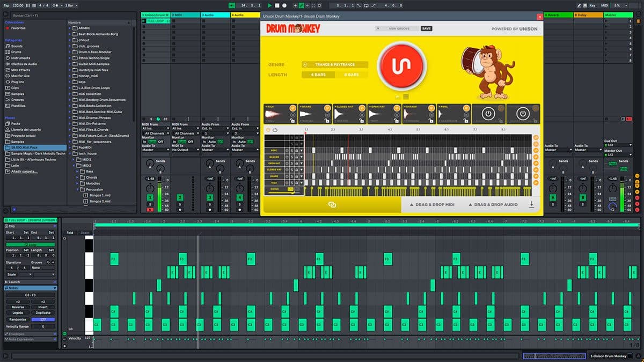
Task: Click the Record button in the transport bar
Action: pos(284,5)
